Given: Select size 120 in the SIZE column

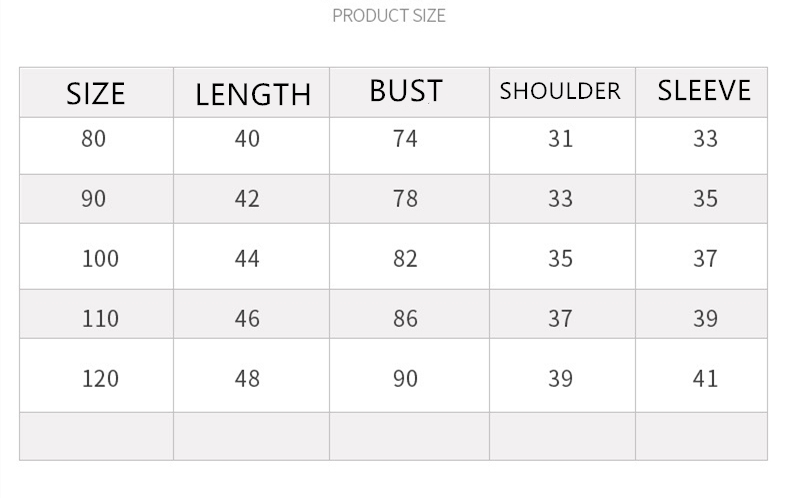Looking at the screenshot, I should point(100,379).
